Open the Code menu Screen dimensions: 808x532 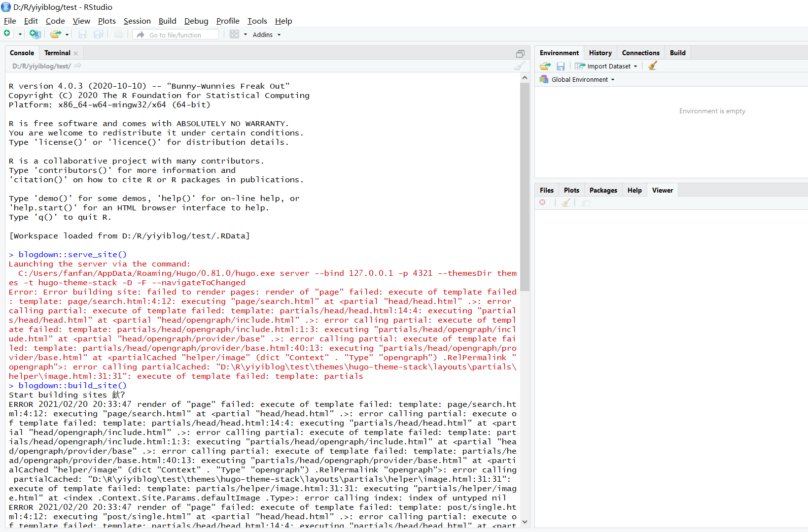[55, 21]
